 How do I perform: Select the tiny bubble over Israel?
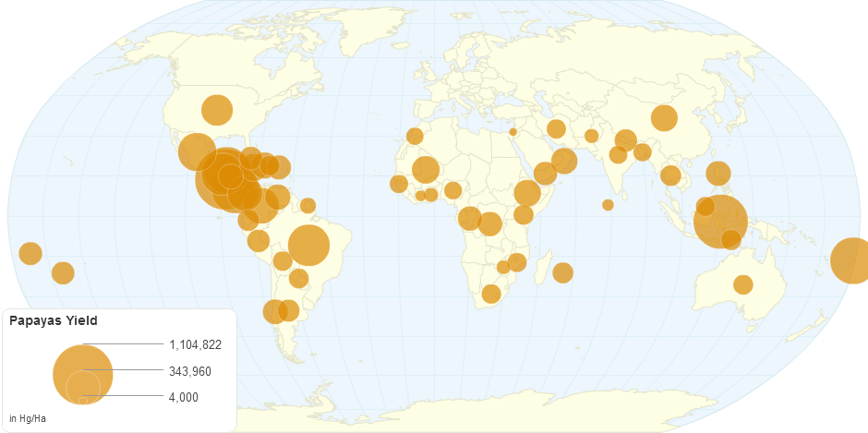click(512, 132)
